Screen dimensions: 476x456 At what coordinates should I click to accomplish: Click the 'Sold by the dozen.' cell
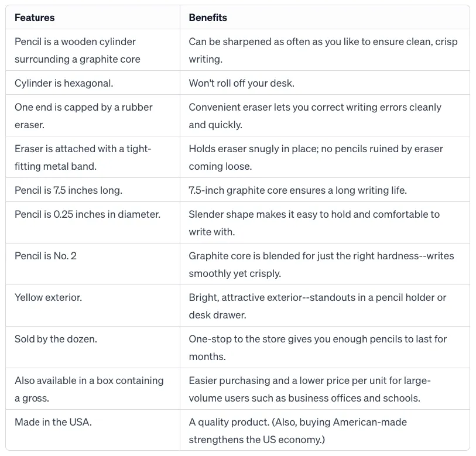point(56,339)
